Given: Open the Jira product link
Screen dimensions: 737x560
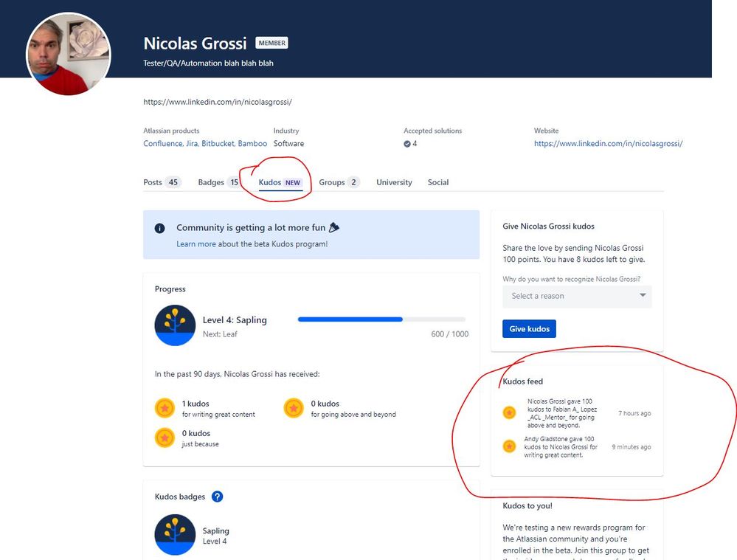Looking at the screenshot, I should pos(193,143).
